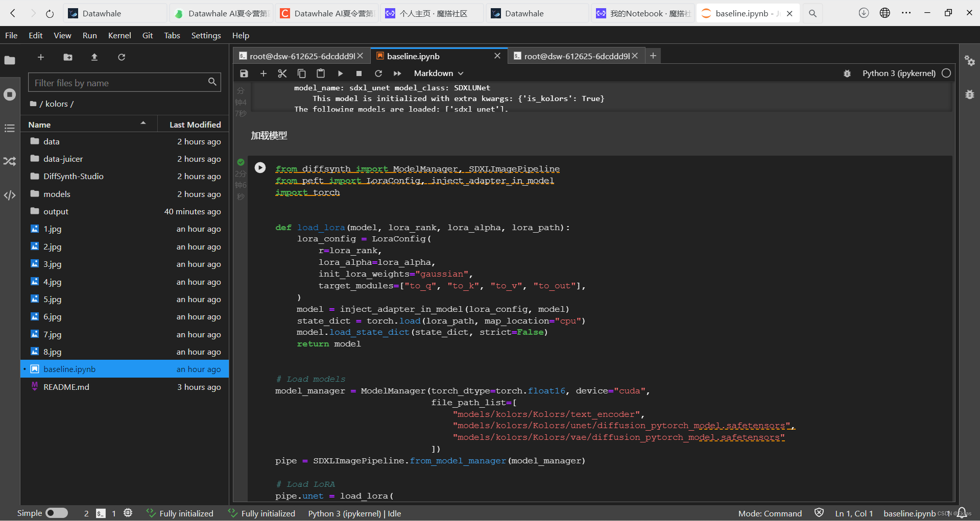Copy the selected cell
Viewport: 980px width, 521px height.
(302, 73)
